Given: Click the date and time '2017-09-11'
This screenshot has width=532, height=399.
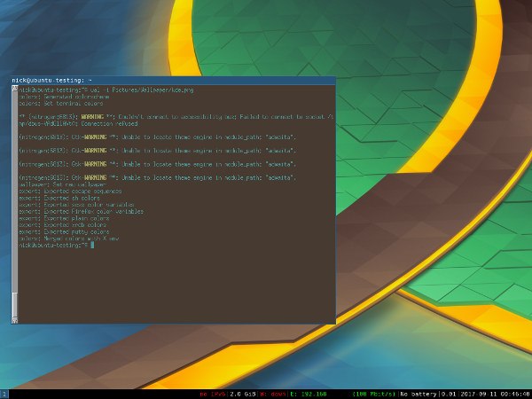Looking at the screenshot, I should pos(494,395).
